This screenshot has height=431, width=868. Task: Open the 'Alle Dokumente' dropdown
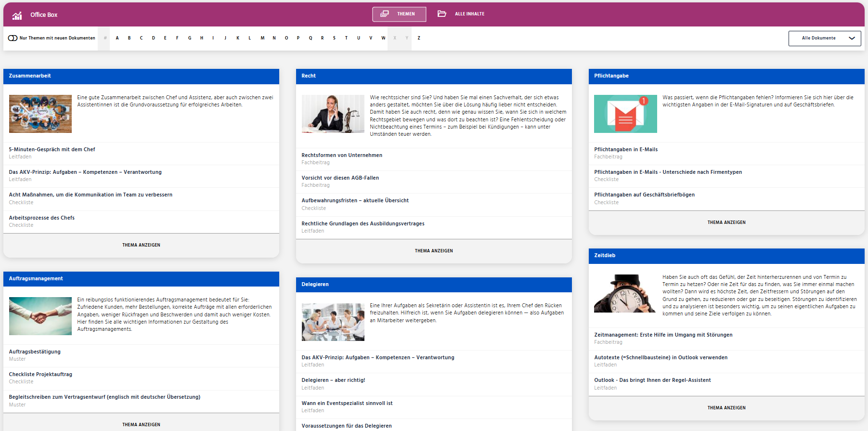click(824, 38)
